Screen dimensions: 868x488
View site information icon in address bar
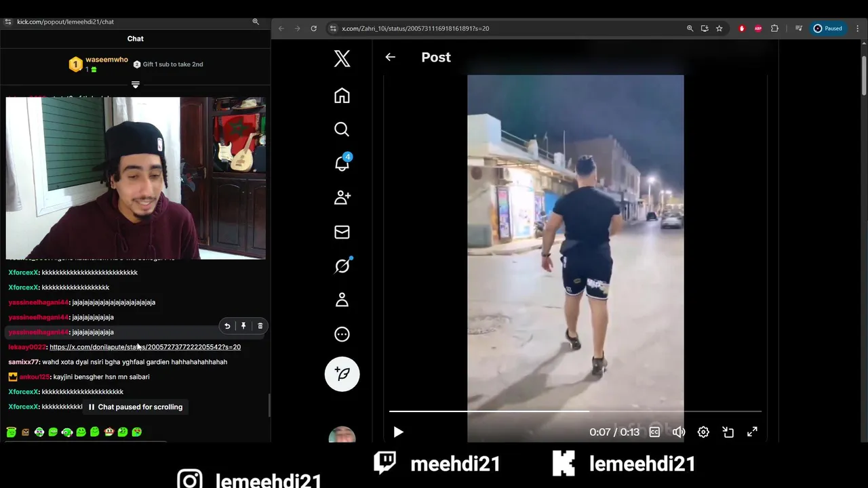coord(332,28)
